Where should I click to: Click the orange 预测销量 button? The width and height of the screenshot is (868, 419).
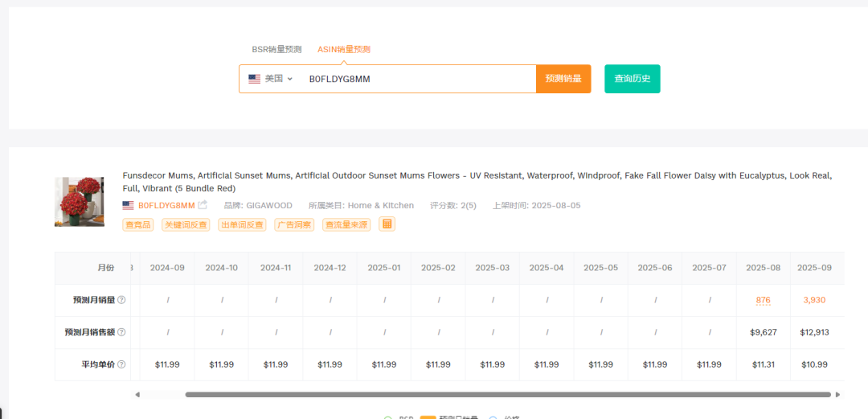[x=563, y=79]
